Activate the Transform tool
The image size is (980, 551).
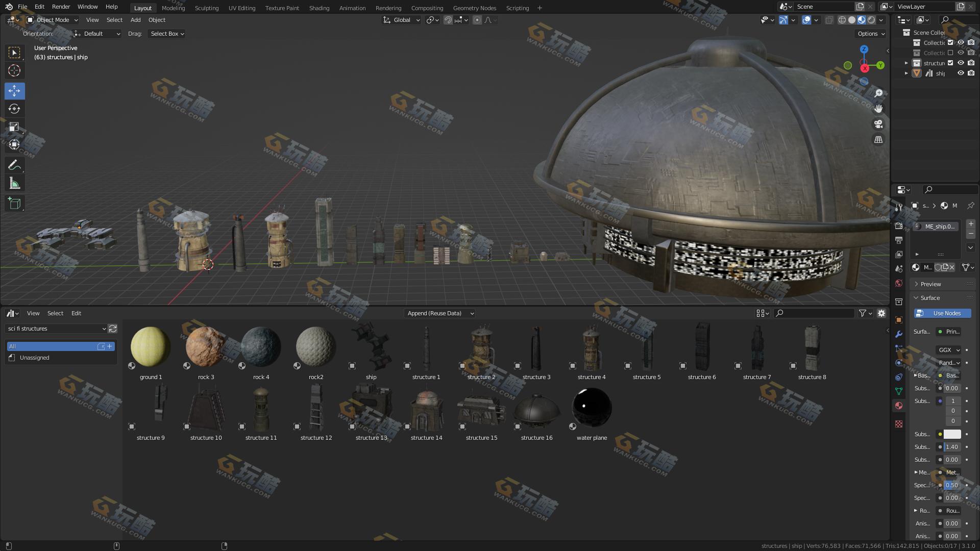tap(14, 144)
